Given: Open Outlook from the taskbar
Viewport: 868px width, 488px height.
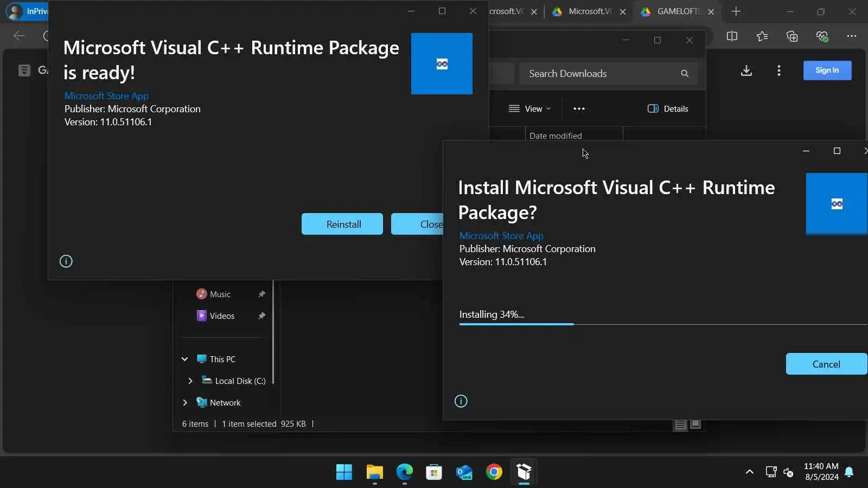Looking at the screenshot, I should pyautogui.click(x=464, y=472).
